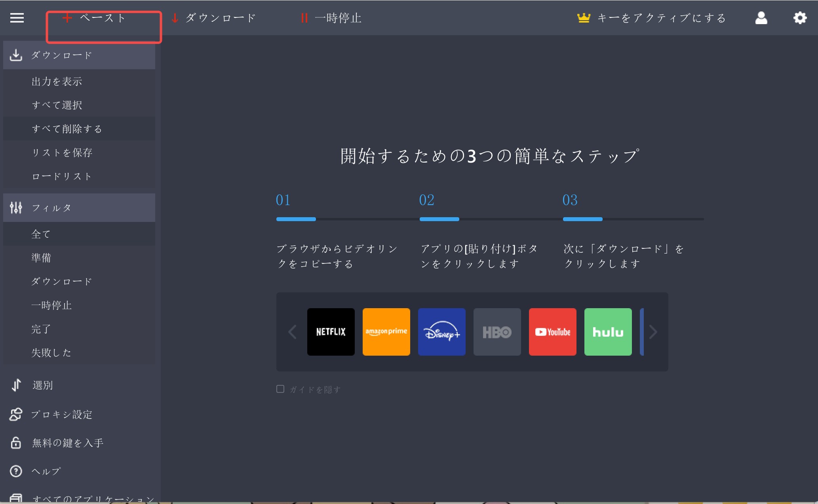818x504 pixels.
Task: Choose すべて削除する menu entry
Action: pyautogui.click(x=79, y=129)
